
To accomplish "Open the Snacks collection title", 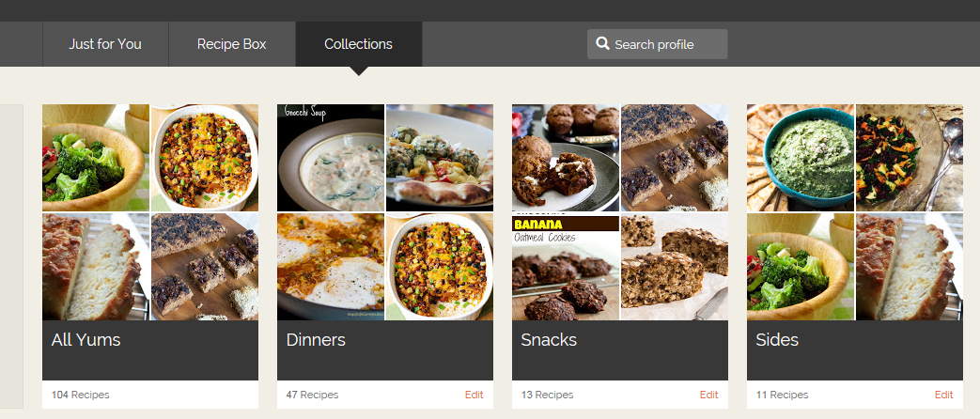I will (x=549, y=340).
